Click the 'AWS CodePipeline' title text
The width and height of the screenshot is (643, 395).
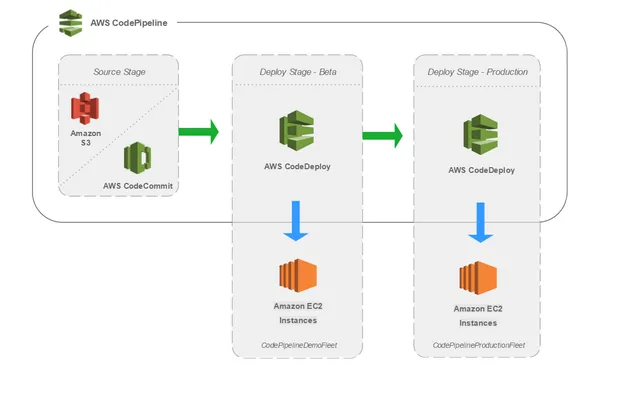coord(129,23)
